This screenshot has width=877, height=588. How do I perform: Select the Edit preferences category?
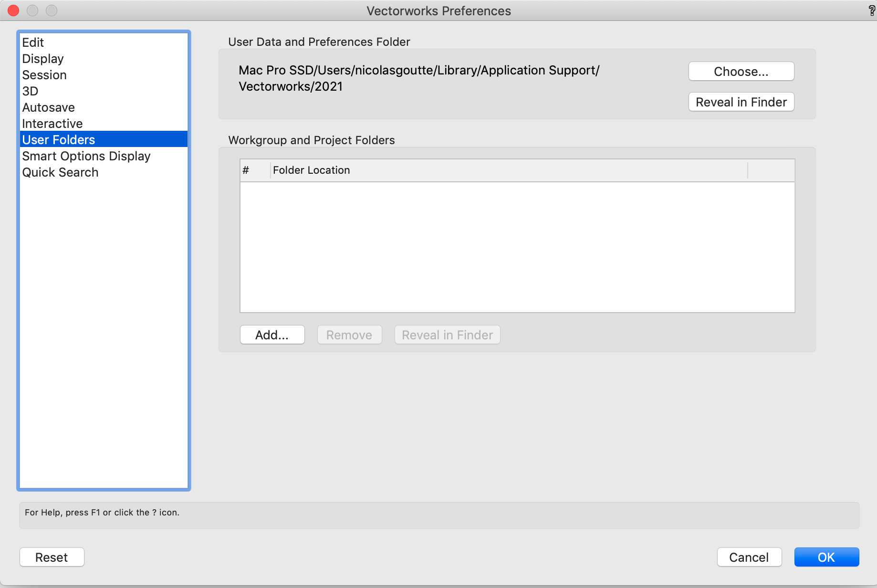coord(33,42)
